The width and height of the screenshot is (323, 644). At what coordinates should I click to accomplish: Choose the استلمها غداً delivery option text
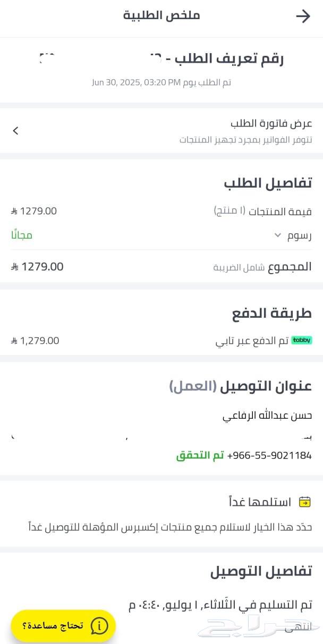click(260, 502)
